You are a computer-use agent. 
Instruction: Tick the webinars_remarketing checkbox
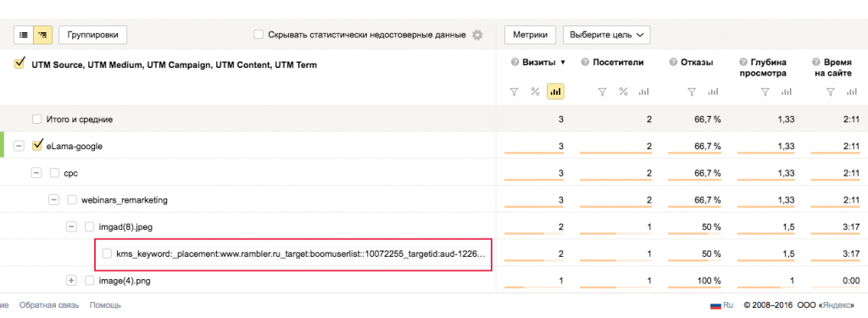(72, 199)
